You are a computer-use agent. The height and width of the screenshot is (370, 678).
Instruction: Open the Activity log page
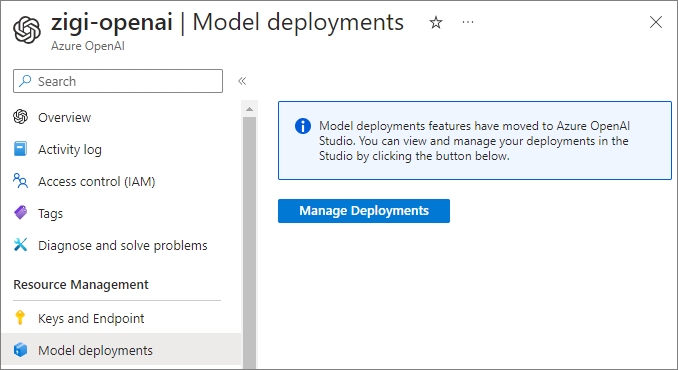(x=70, y=149)
